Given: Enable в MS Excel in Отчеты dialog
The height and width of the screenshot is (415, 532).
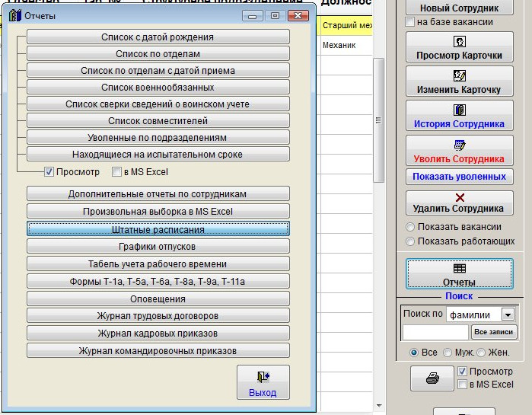Looking at the screenshot, I should click(116, 171).
